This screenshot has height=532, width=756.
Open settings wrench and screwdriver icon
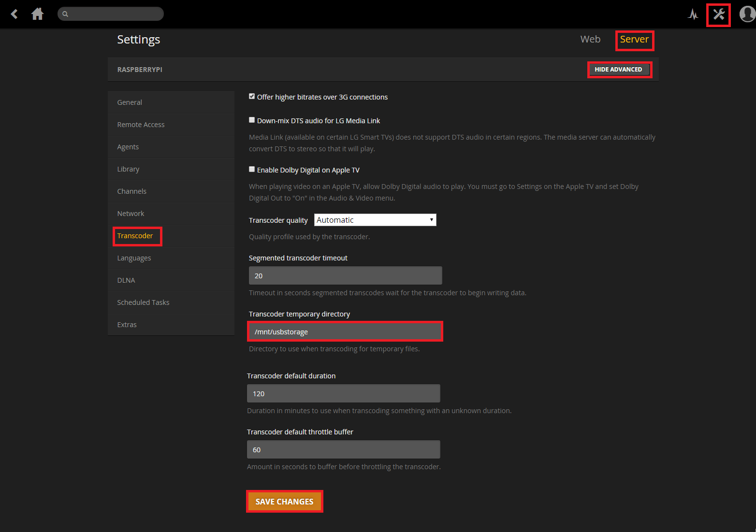tap(718, 14)
